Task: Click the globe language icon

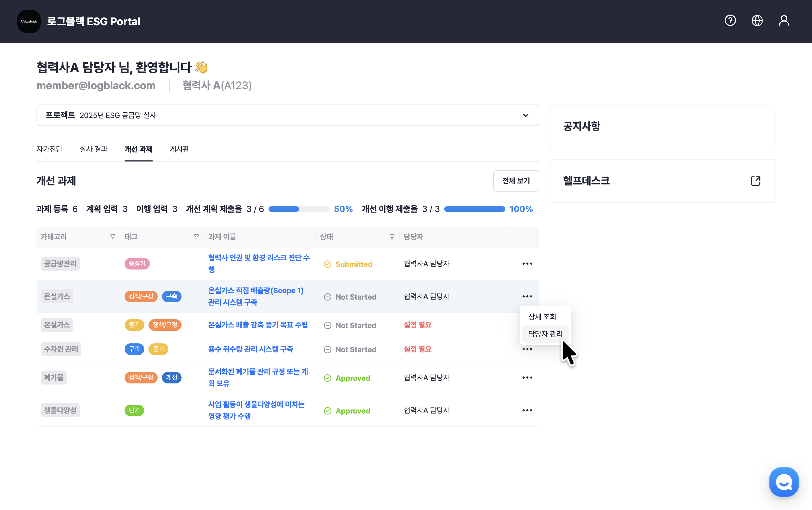Action: coord(757,21)
